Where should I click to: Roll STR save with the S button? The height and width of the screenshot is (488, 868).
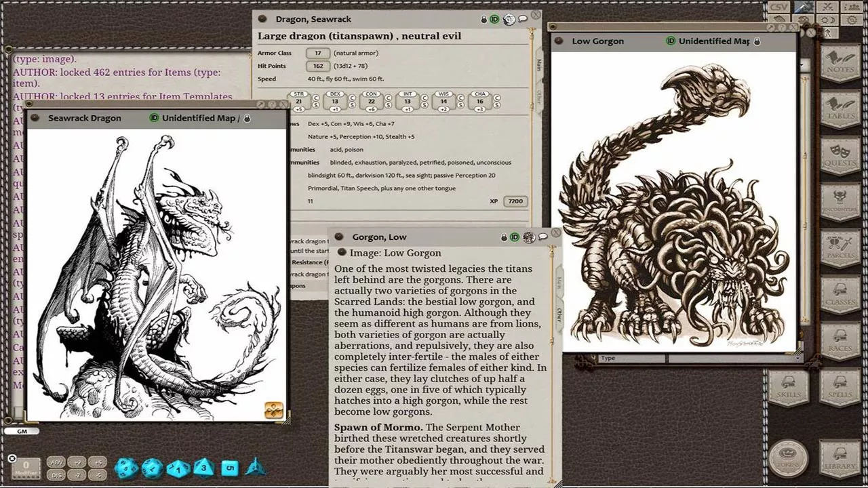click(x=316, y=105)
